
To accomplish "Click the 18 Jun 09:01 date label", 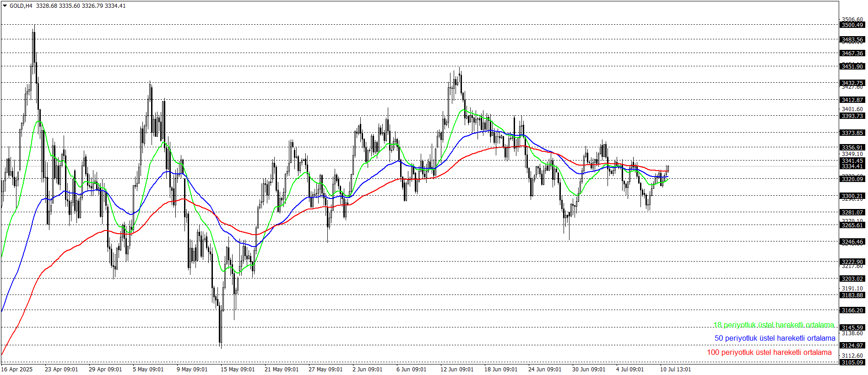I will [x=501, y=370].
